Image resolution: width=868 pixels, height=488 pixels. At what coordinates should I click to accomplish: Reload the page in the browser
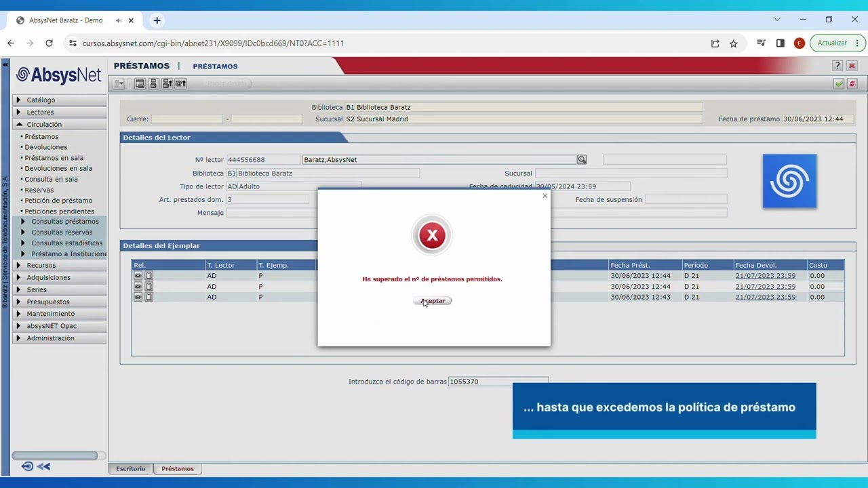pos(49,43)
